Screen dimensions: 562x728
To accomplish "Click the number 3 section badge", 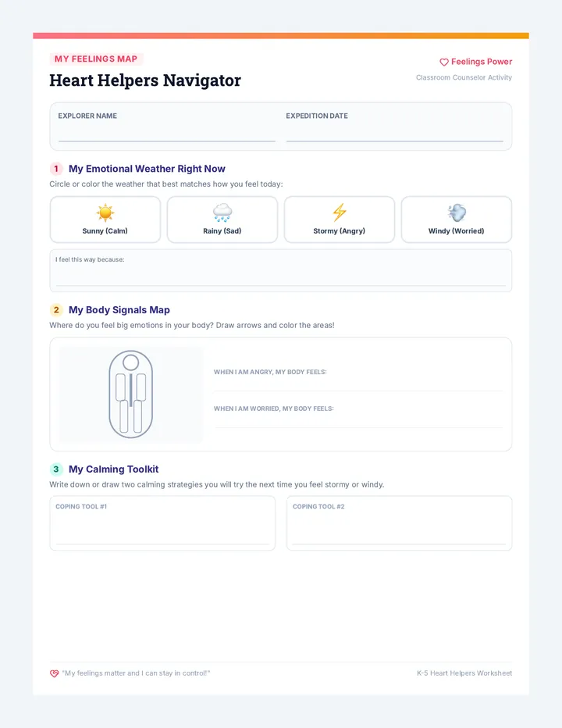I will pyautogui.click(x=56, y=469).
